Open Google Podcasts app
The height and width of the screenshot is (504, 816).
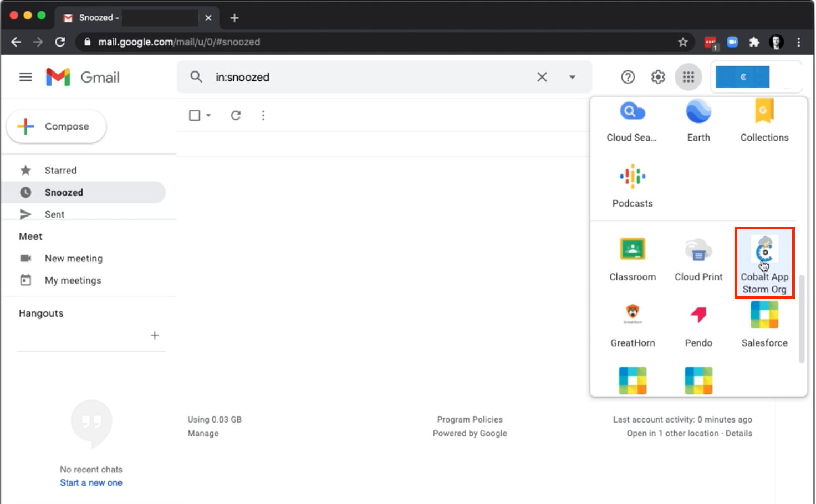click(632, 186)
